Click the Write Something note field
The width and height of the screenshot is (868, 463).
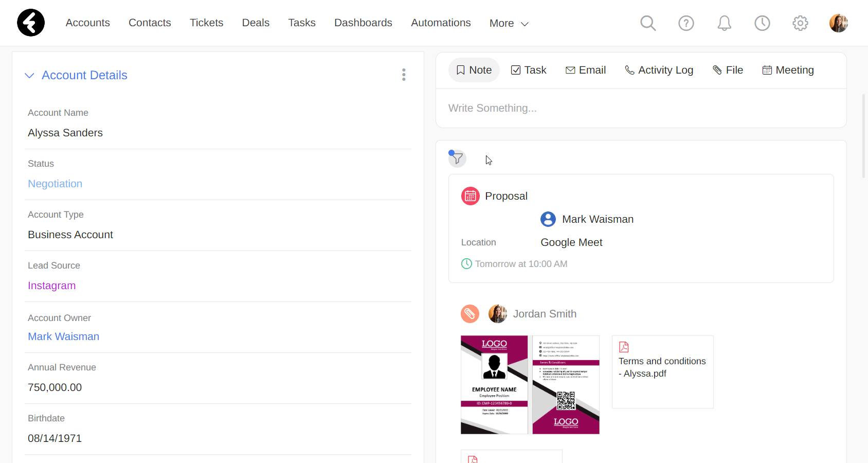pyautogui.click(x=641, y=108)
